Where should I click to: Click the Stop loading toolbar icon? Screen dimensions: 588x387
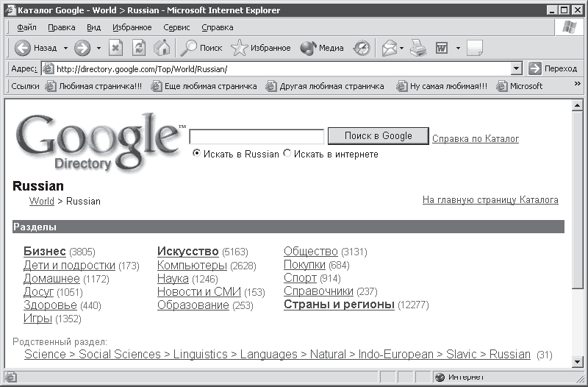click(115, 48)
